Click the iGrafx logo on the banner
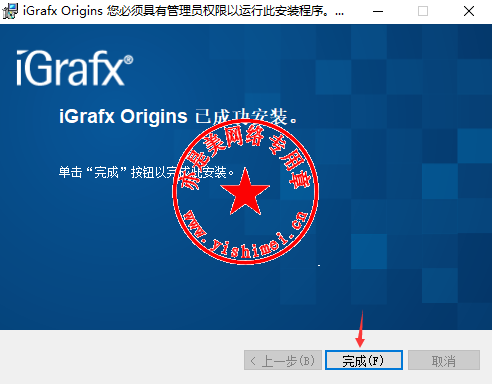The width and height of the screenshot is (492, 384). click(71, 68)
